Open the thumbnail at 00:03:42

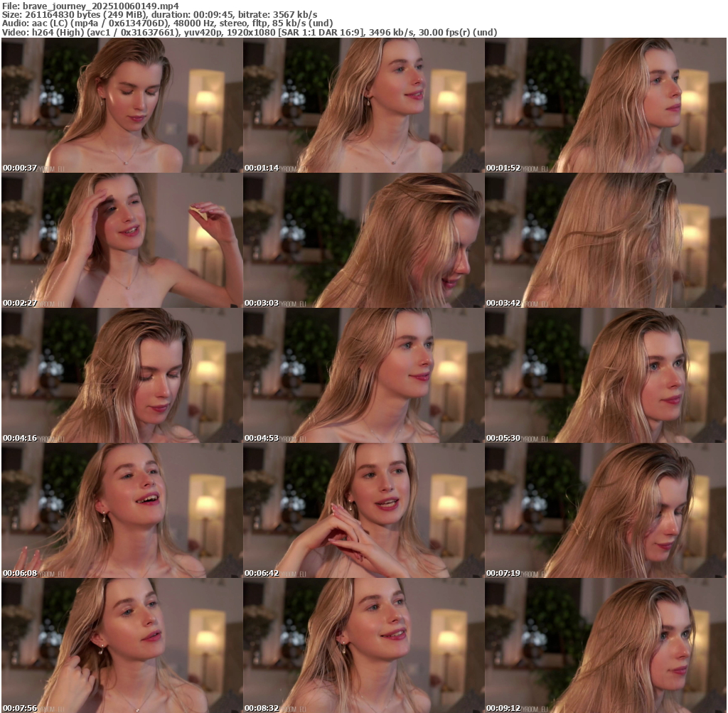pyautogui.click(x=606, y=240)
